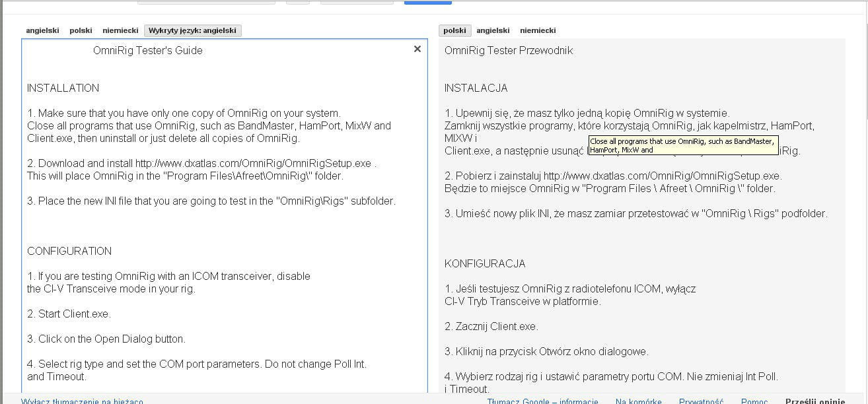The width and height of the screenshot is (868, 404).
Task: Click the translated heading 'INSTALACJA'
Action: (x=476, y=88)
